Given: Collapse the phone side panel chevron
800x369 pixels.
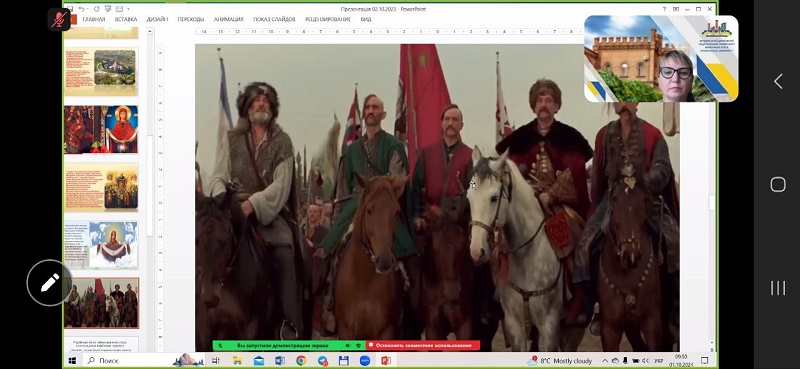Looking at the screenshot, I should tap(778, 81).
